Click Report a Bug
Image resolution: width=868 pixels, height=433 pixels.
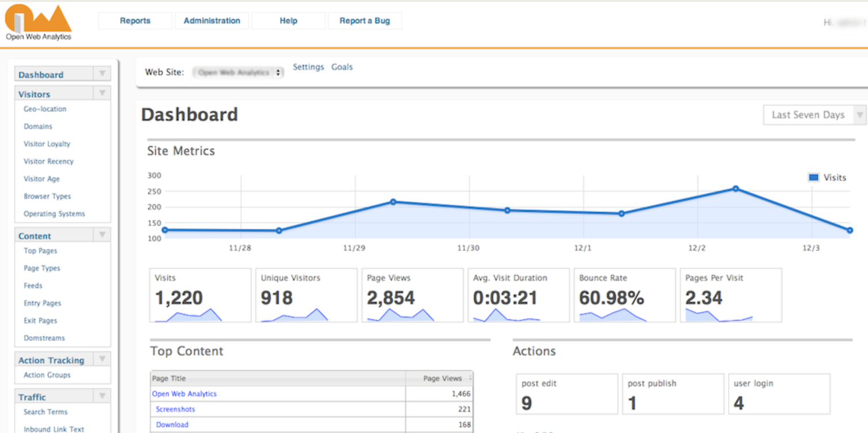pos(365,21)
